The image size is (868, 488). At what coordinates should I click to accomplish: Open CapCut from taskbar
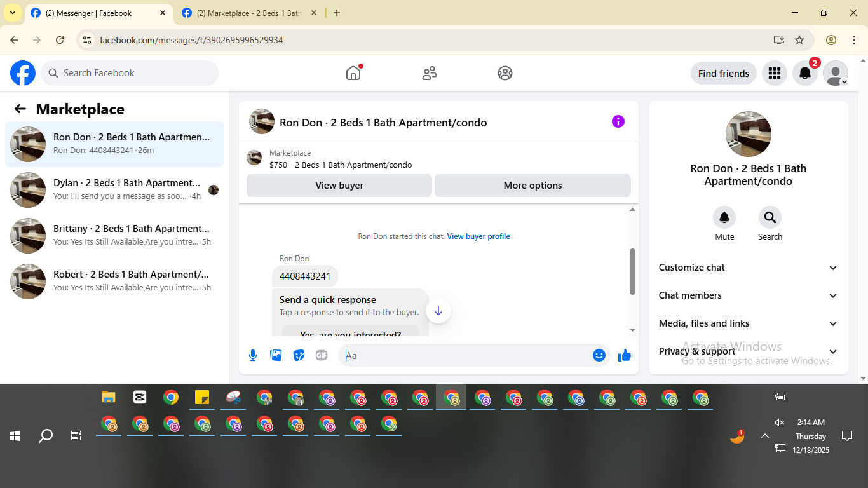pyautogui.click(x=140, y=398)
